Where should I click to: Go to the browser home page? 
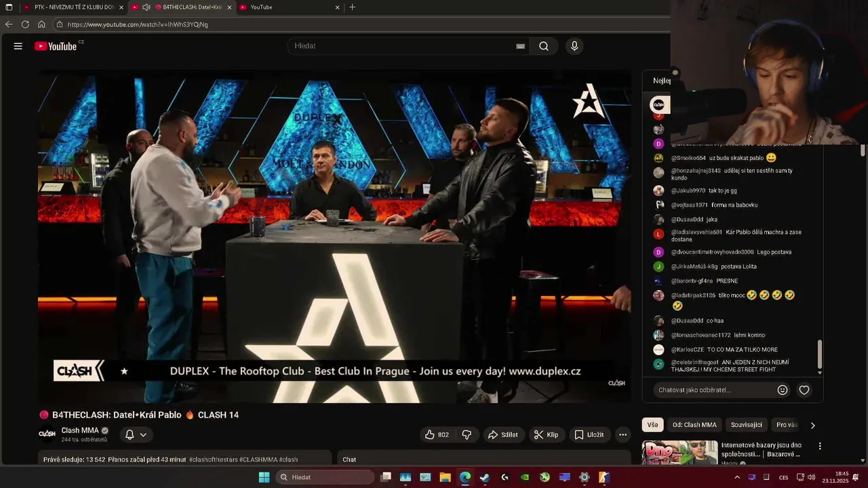41,24
